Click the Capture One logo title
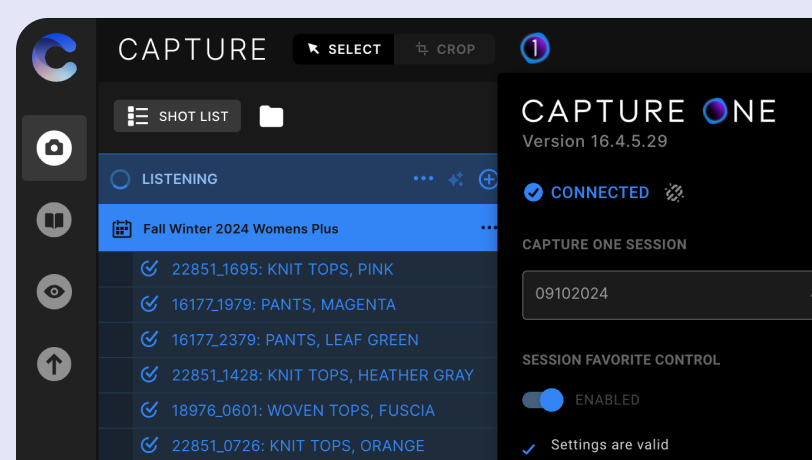 (649, 111)
